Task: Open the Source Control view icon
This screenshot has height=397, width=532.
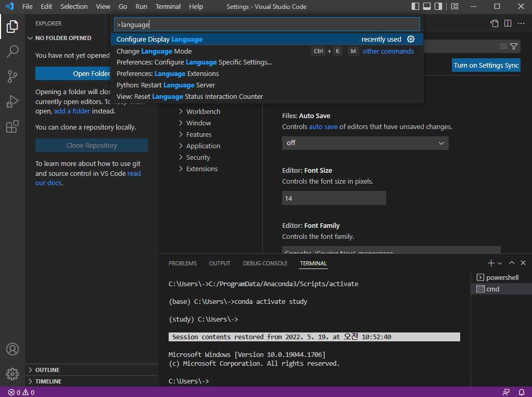Action: coord(12,76)
